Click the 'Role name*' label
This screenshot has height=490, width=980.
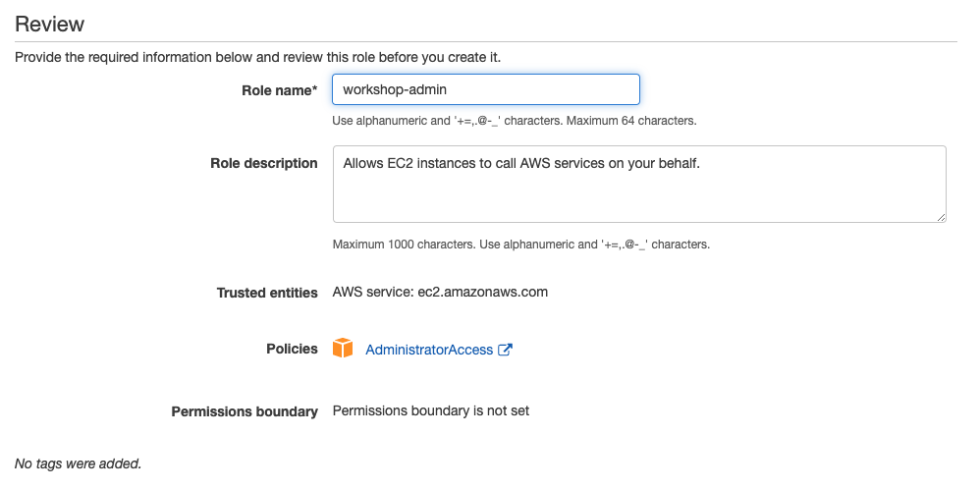[x=280, y=90]
